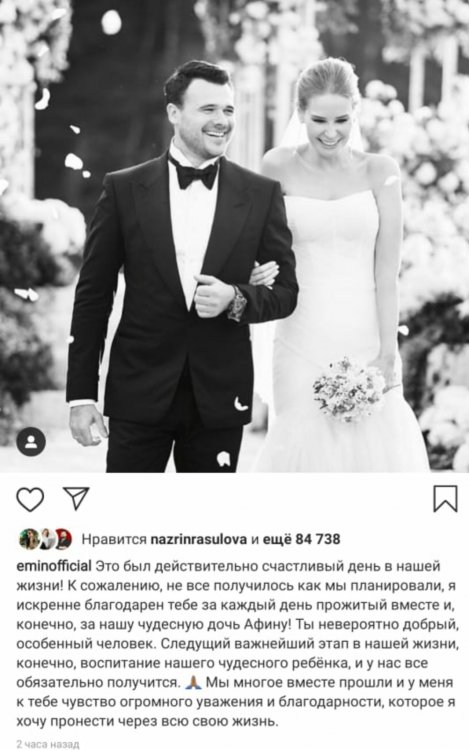Show tagged people via the person icon

[31, 441]
